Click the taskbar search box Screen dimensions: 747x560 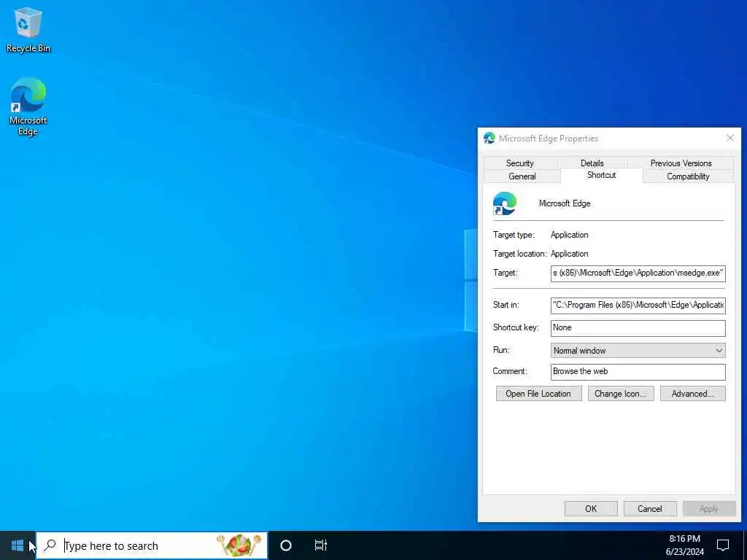(152, 545)
